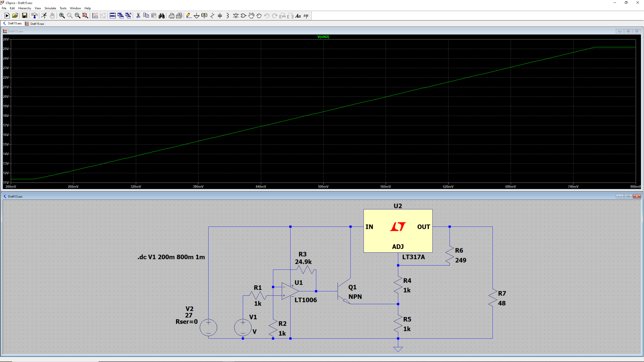Select the Copy tool icon
Screen dimensions: 644x362
pos(146,16)
